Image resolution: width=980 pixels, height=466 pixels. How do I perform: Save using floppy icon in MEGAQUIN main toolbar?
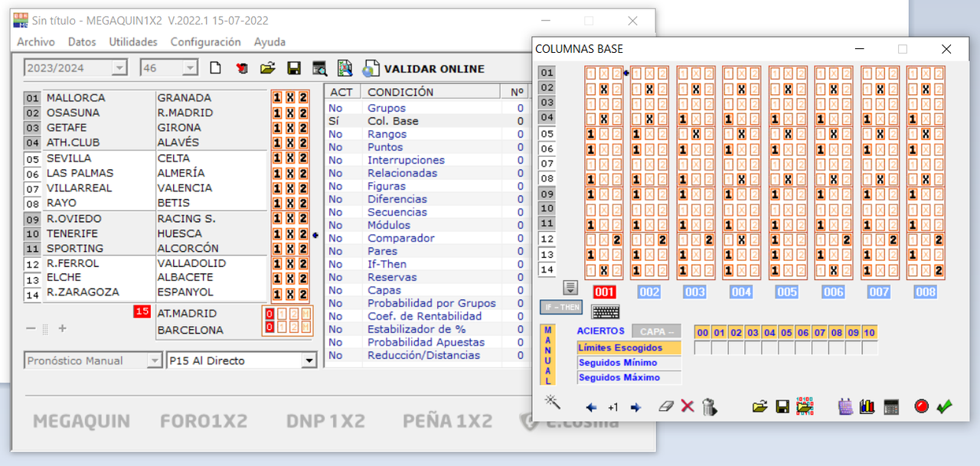tap(293, 68)
